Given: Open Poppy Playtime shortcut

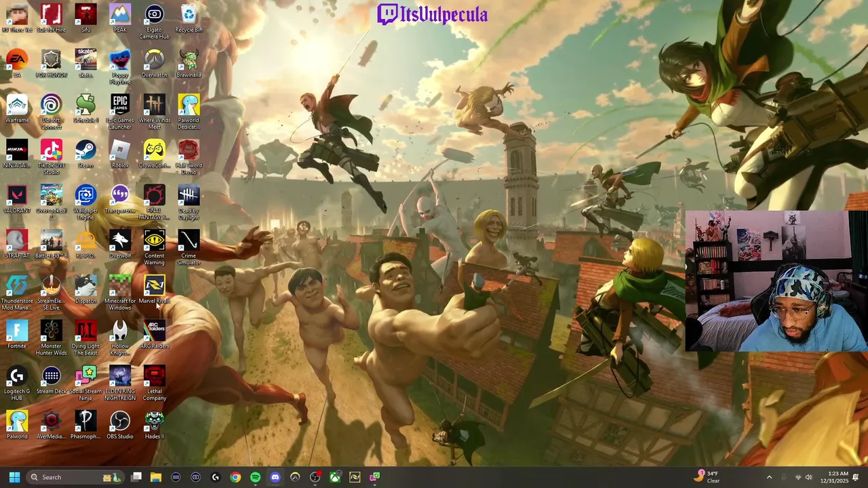Looking at the screenshot, I should point(120,66).
